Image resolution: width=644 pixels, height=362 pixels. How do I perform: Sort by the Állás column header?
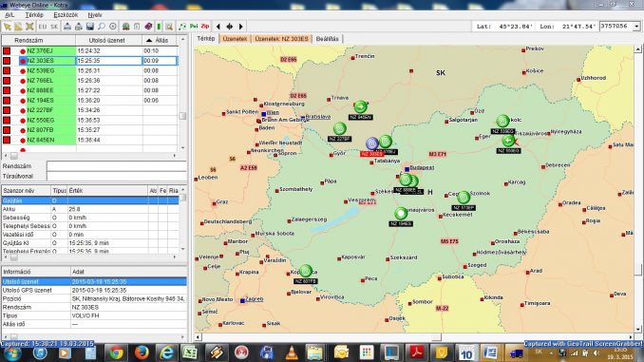161,40
